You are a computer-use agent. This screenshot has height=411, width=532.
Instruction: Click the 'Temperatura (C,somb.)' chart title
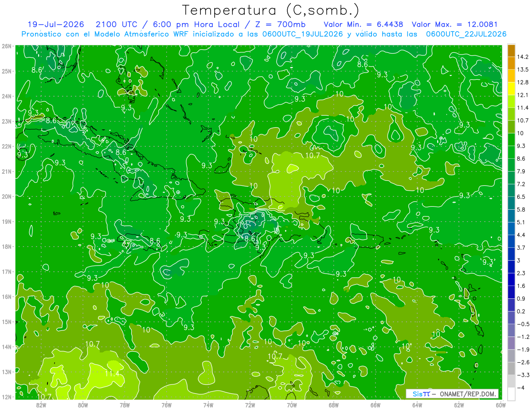click(x=271, y=10)
